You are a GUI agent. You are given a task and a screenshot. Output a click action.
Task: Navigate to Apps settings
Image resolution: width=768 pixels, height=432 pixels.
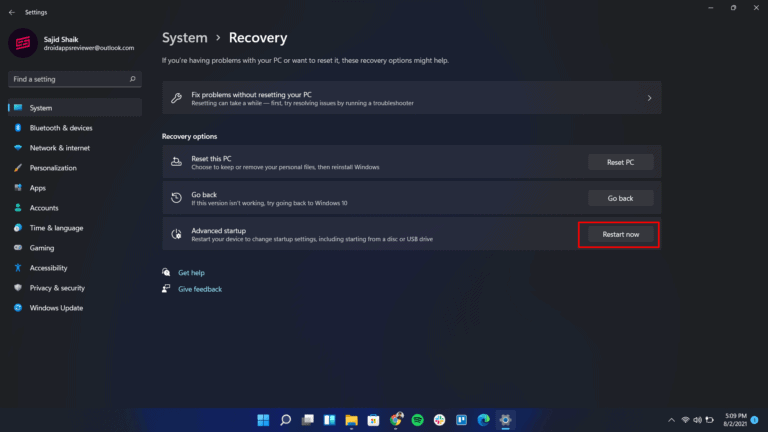click(75, 188)
